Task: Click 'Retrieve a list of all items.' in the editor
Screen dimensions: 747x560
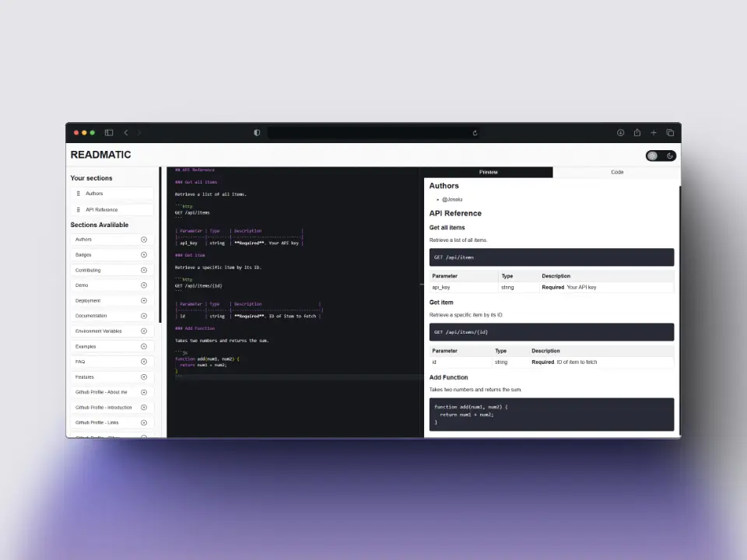Action: [211, 194]
